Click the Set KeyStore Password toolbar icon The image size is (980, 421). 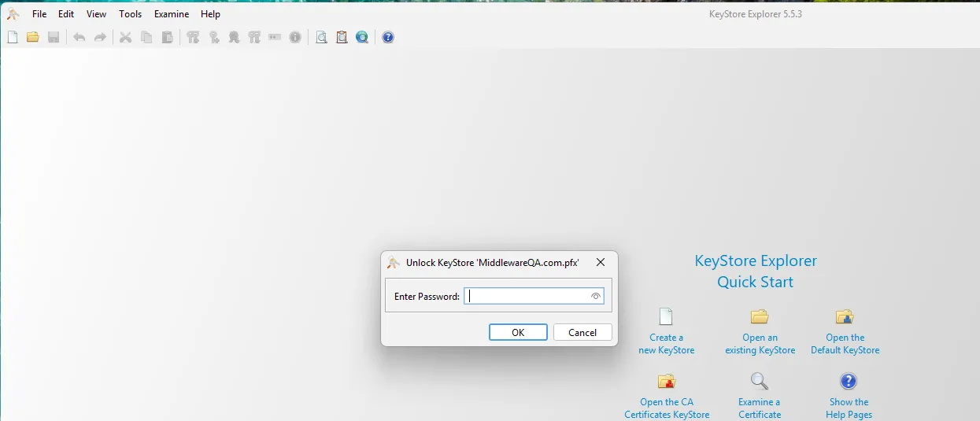point(275,37)
